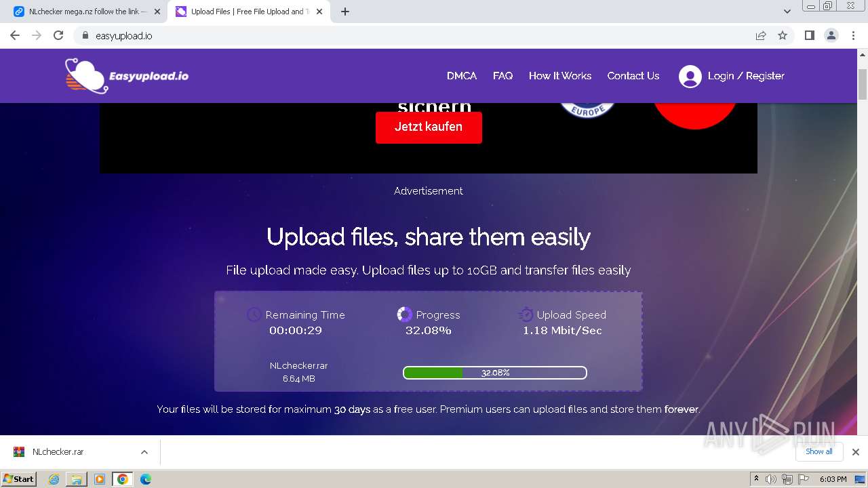Click the user avatar icon beside Login
Image resolution: width=868 pixels, height=488 pixels.
coord(690,76)
